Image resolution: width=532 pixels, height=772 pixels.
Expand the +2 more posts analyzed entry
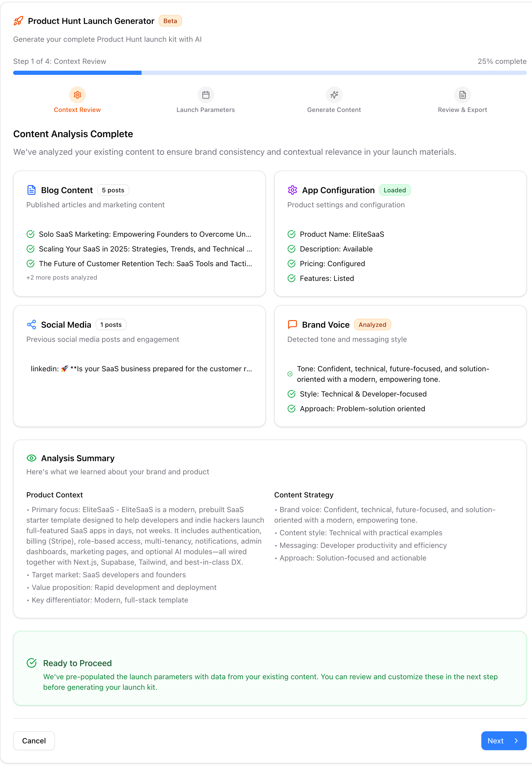tap(61, 277)
